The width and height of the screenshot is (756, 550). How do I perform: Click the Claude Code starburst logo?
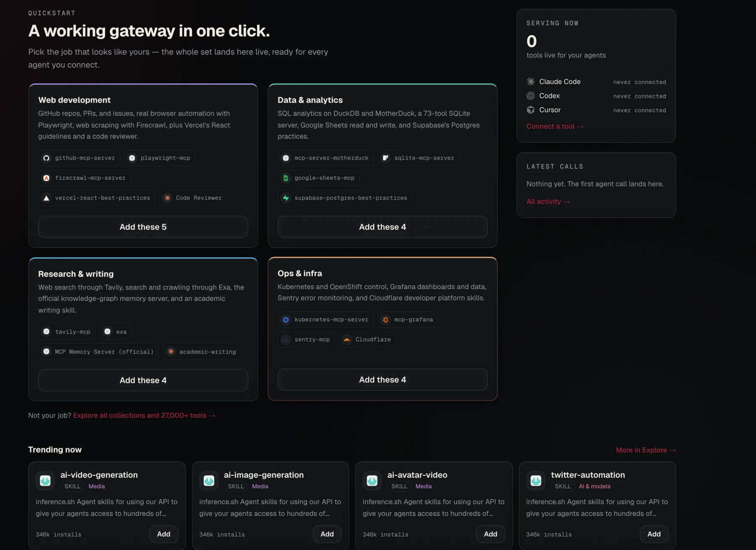pyautogui.click(x=531, y=82)
